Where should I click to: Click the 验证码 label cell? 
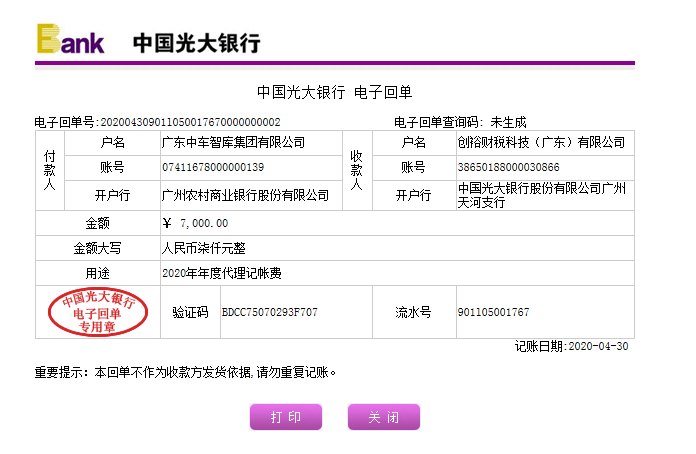point(190,312)
